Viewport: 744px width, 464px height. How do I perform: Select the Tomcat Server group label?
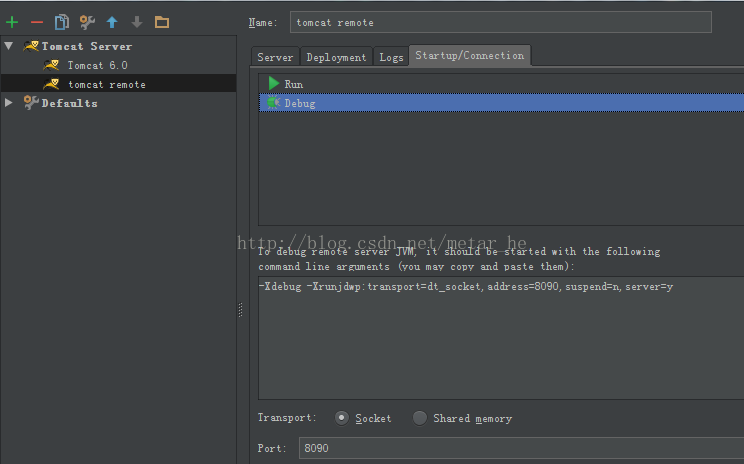[x=87, y=46]
